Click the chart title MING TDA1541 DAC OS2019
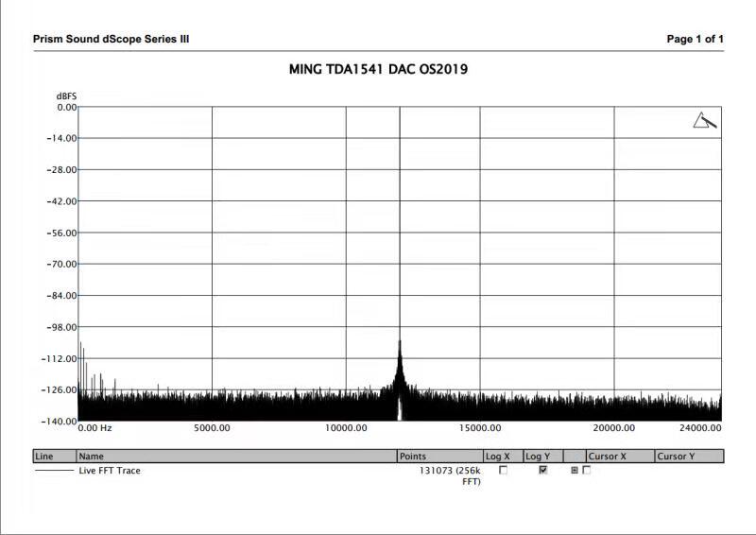The width and height of the screenshot is (756, 535). 379,69
